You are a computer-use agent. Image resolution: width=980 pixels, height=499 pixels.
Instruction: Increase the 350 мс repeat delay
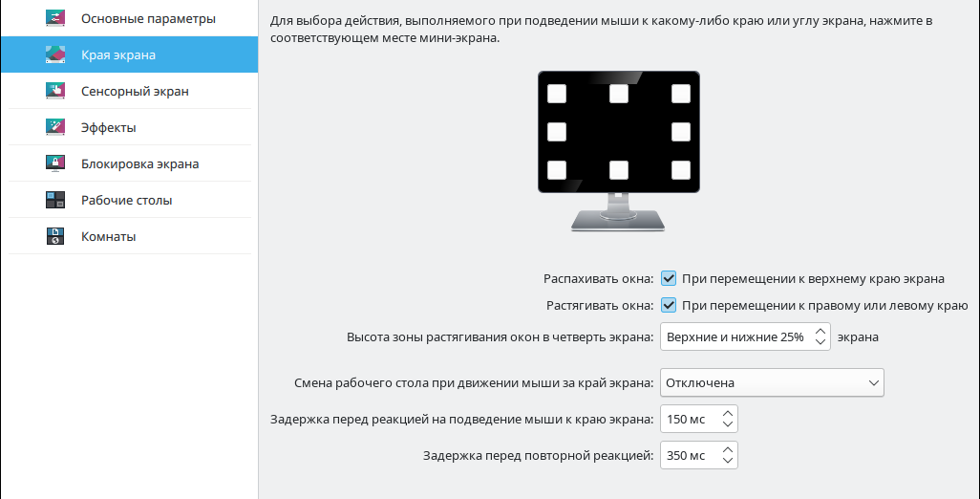click(728, 450)
